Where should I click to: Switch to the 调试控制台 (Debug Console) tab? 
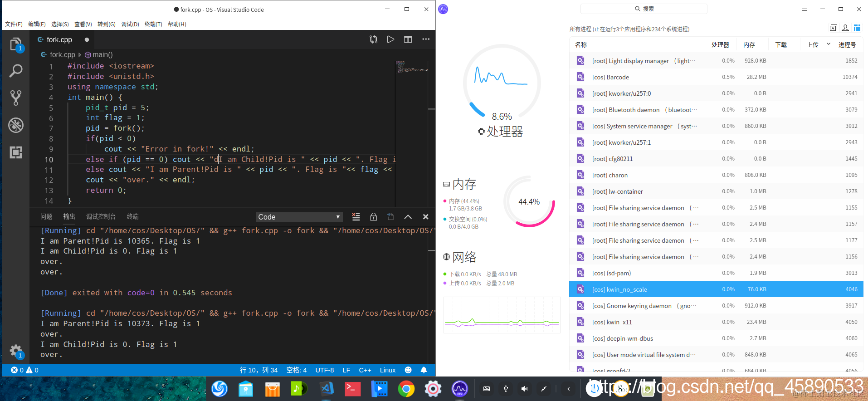click(x=101, y=217)
